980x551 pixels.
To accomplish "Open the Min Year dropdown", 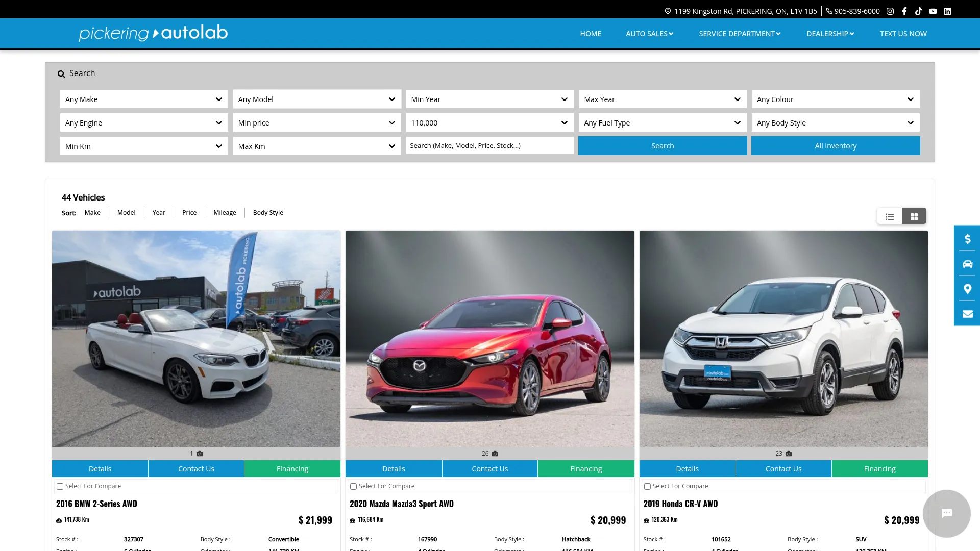I will click(x=489, y=99).
